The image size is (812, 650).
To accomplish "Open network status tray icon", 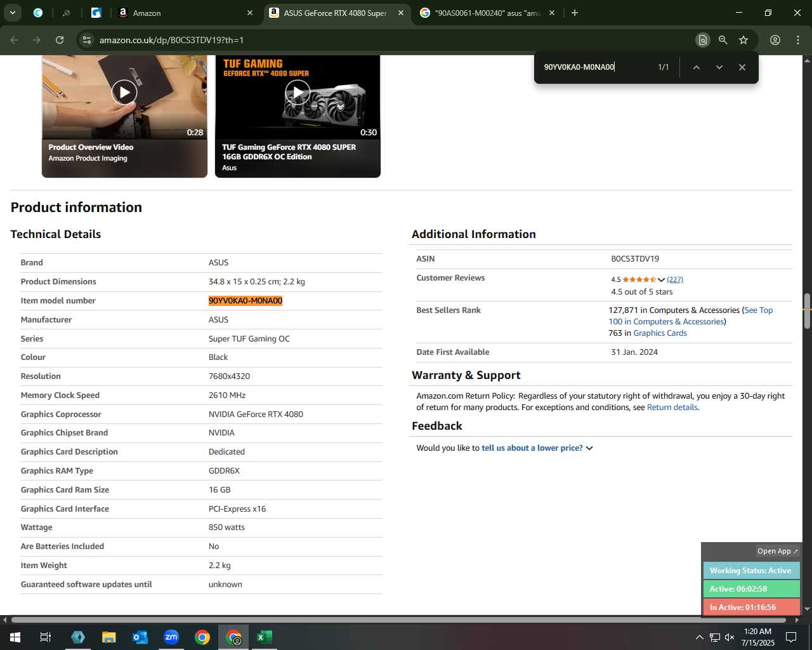I will click(714, 637).
